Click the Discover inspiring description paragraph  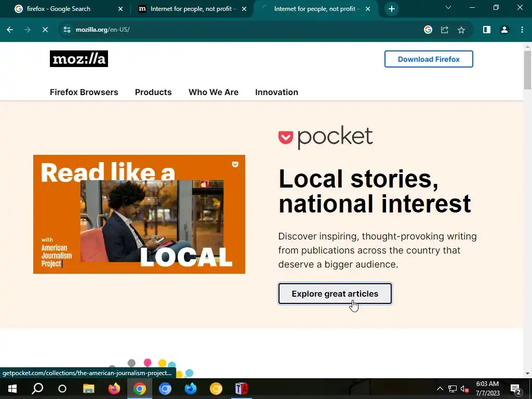tap(377, 250)
